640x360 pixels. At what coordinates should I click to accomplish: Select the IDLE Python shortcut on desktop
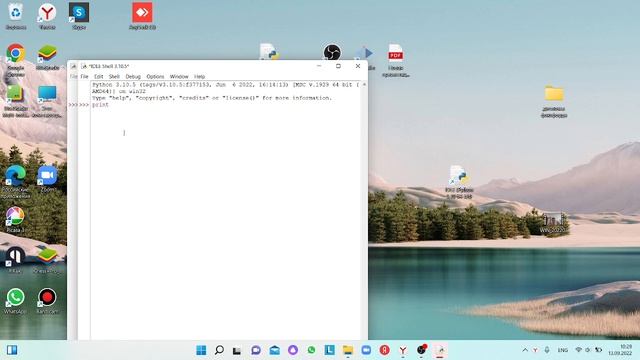tap(459, 182)
